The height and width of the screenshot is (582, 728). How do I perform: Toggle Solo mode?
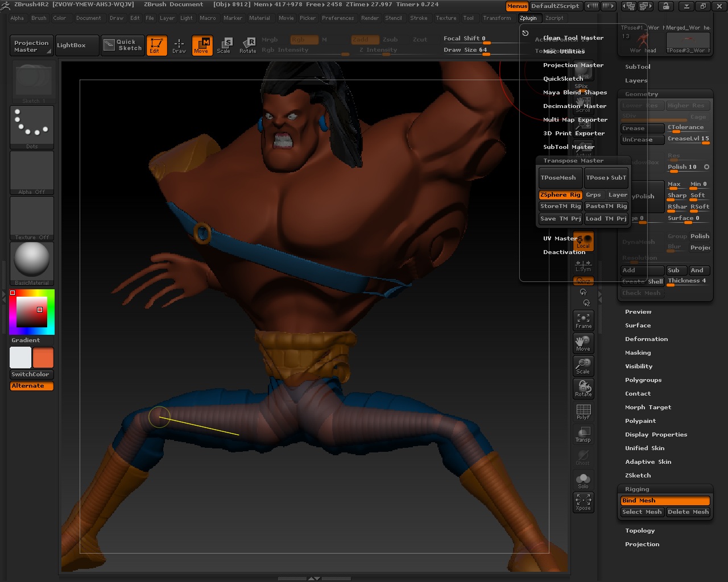[583, 480]
